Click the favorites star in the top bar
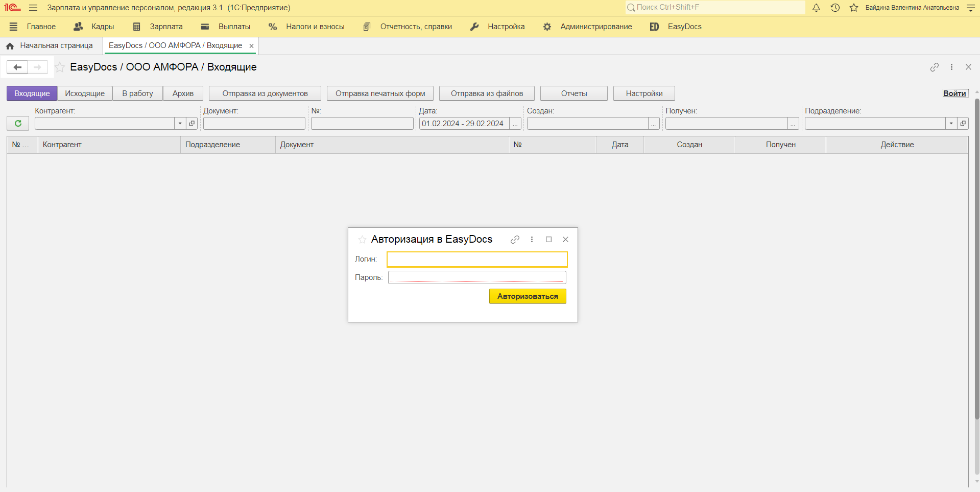Screen dimensions: 980x492 pos(853,8)
